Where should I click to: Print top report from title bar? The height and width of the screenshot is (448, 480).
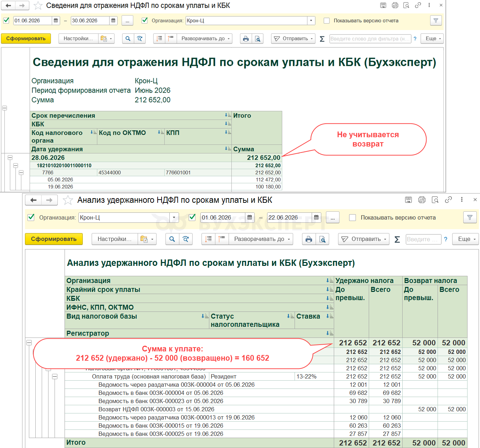point(395,5)
